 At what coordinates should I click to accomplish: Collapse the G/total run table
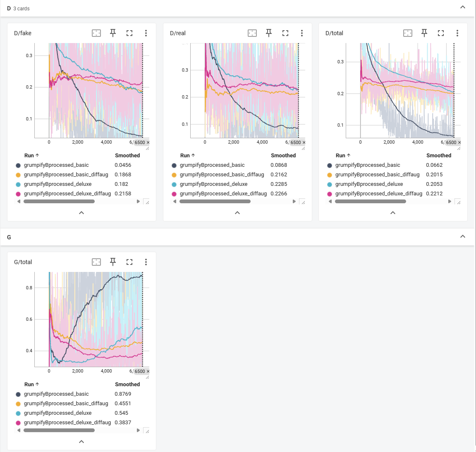click(x=81, y=441)
